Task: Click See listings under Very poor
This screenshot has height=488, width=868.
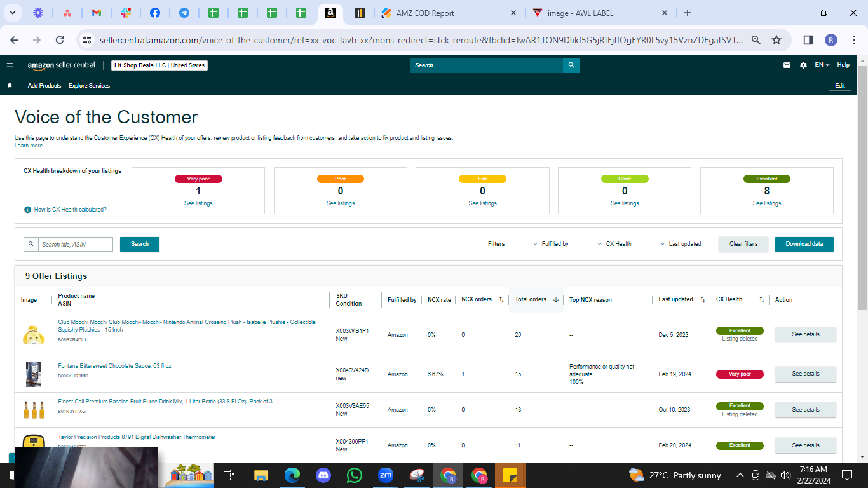Action: pyautogui.click(x=198, y=203)
